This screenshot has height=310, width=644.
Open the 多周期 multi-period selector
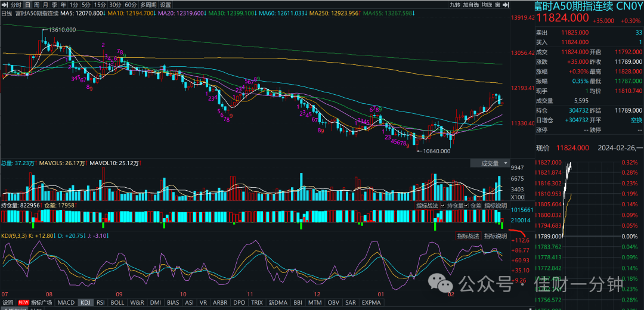tap(148, 5)
